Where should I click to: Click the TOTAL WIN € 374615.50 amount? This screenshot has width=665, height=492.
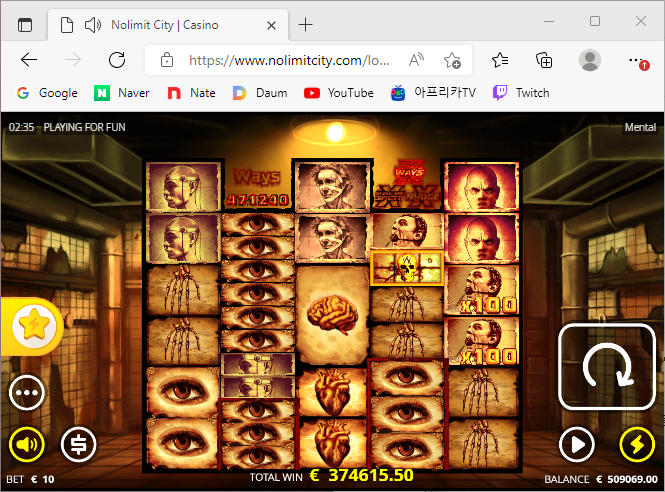point(331,476)
